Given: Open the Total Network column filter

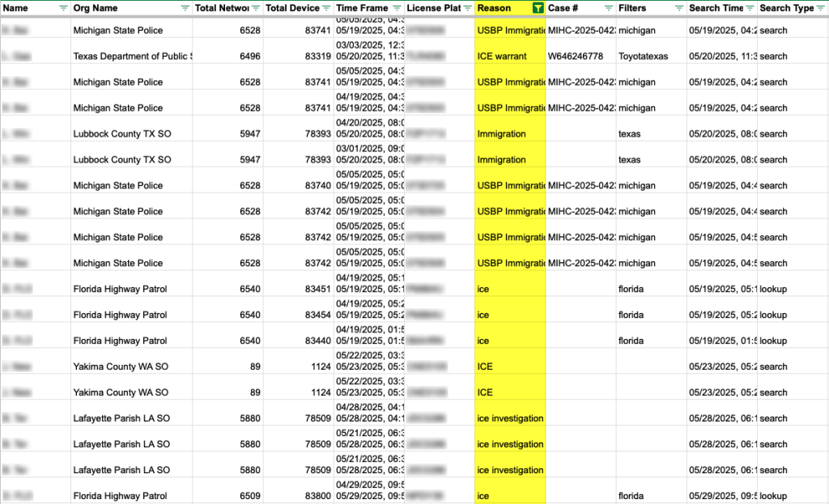Looking at the screenshot, I should coord(256,8).
